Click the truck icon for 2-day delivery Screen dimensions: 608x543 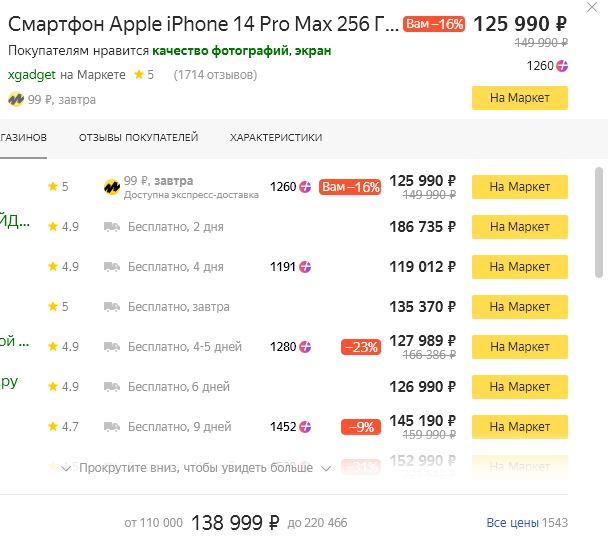tap(112, 227)
